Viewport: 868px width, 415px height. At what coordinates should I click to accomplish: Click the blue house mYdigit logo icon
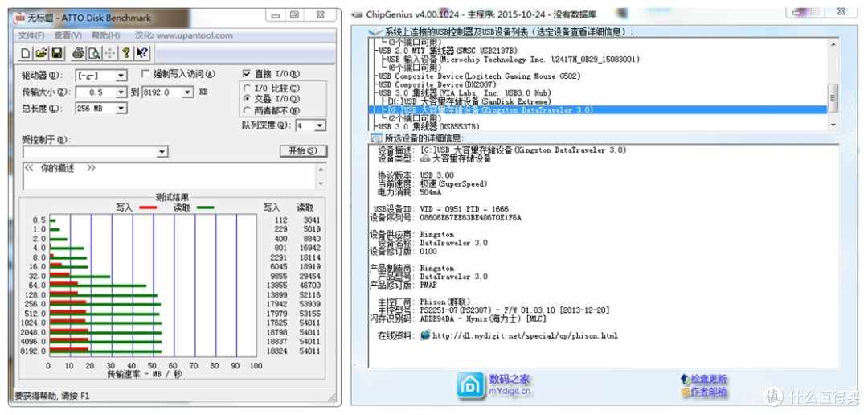point(470,385)
